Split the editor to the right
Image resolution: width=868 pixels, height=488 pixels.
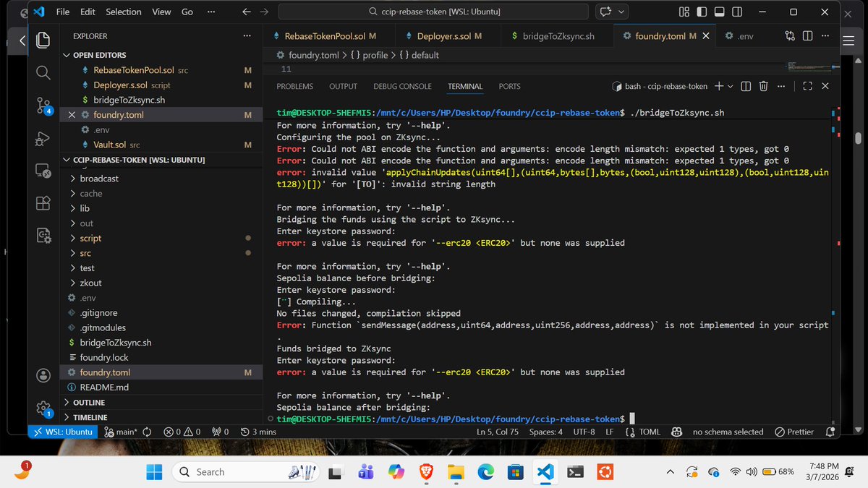coord(808,36)
